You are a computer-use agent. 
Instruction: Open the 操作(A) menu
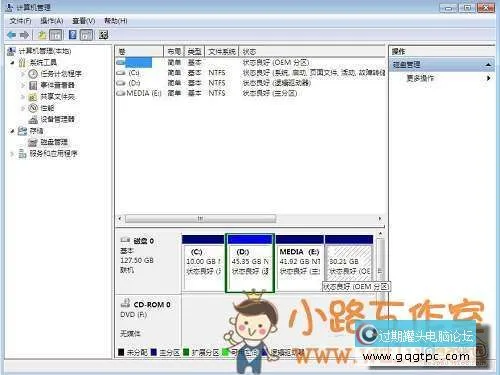tap(52, 21)
